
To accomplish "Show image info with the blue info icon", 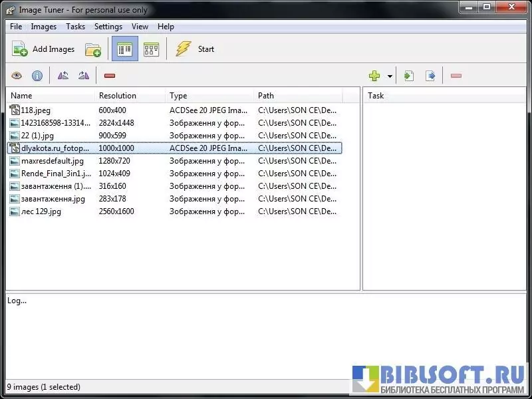I will (x=37, y=76).
